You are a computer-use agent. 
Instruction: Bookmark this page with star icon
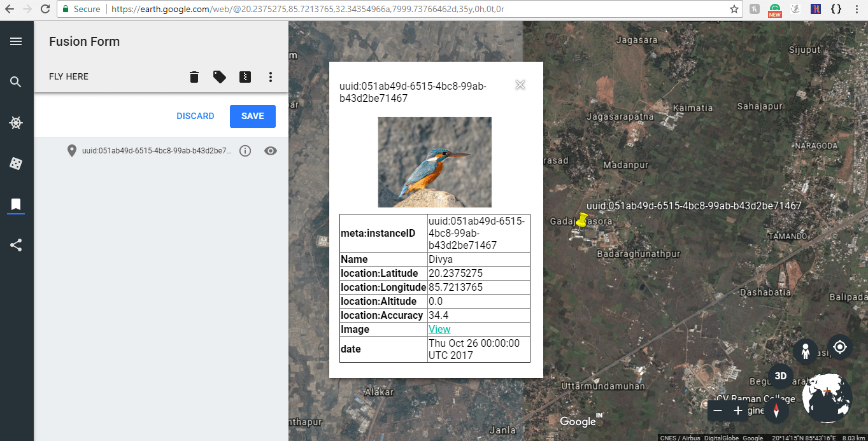coord(734,9)
